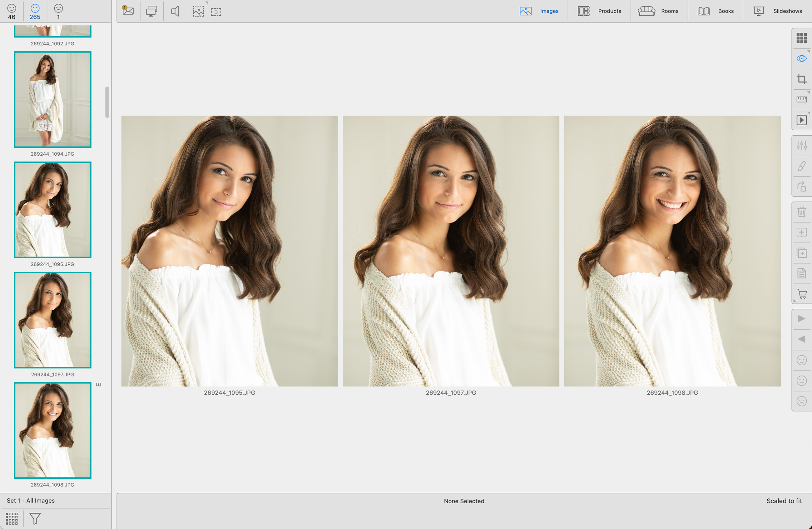Switch to the Rooms tab
Viewport: 812px width, 529px height.
(658, 11)
